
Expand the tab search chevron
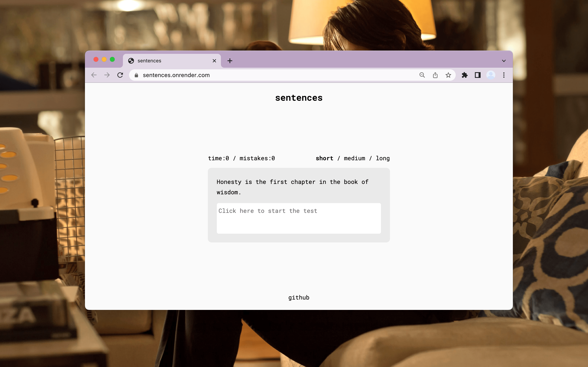click(503, 60)
